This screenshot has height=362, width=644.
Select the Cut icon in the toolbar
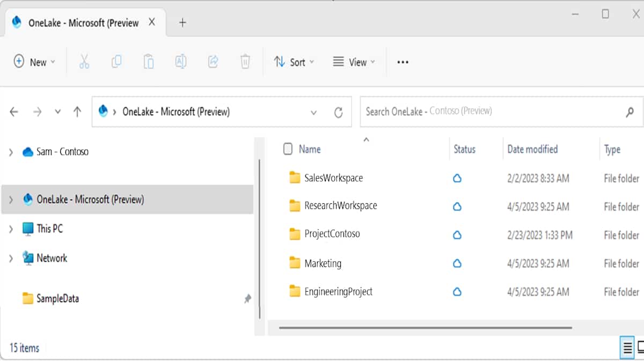(84, 62)
